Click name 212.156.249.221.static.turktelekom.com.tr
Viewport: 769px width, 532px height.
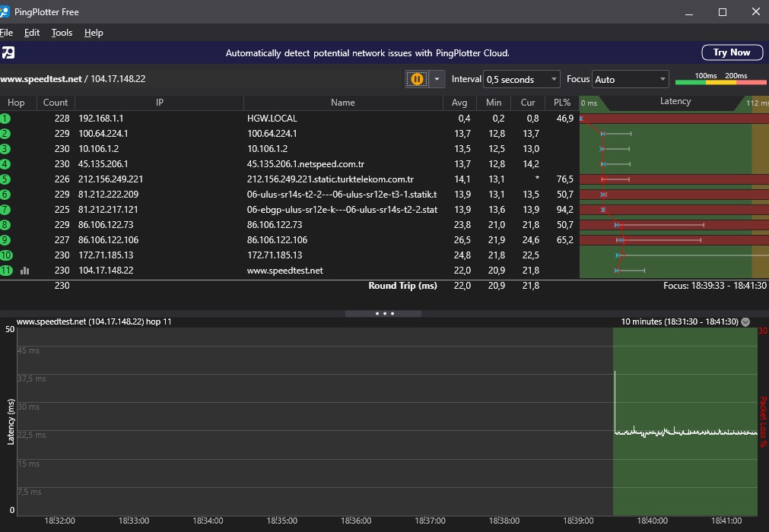click(330, 179)
